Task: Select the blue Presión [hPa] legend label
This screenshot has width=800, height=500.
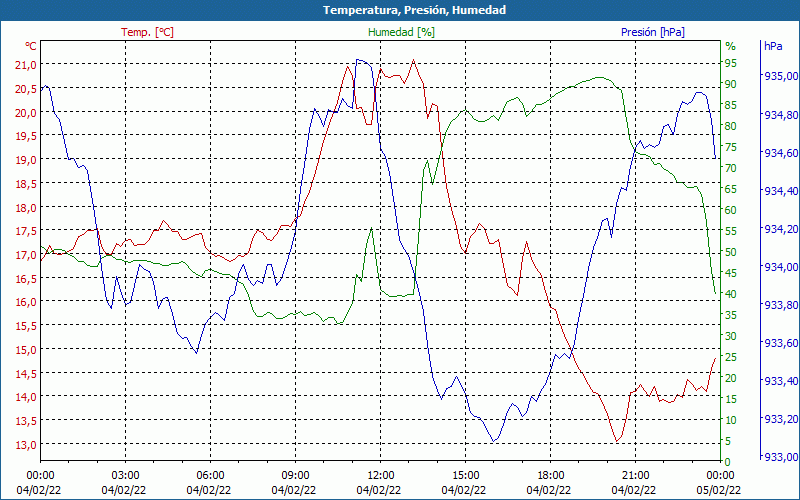Action: pyautogui.click(x=653, y=32)
